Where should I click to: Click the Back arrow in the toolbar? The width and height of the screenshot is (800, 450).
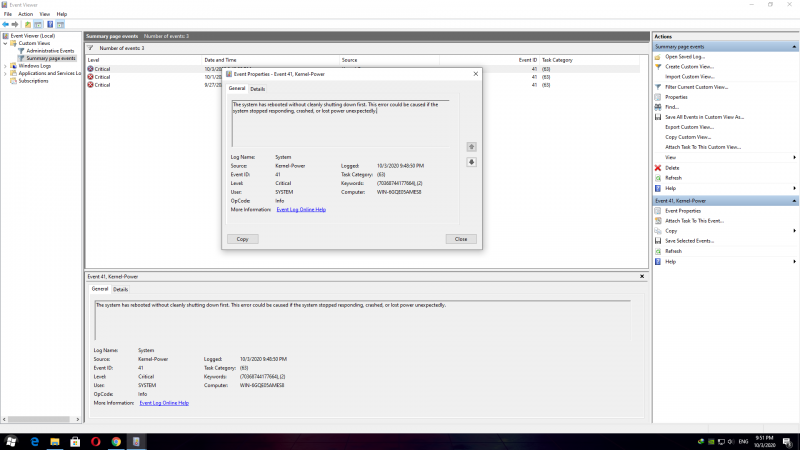(6, 24)
